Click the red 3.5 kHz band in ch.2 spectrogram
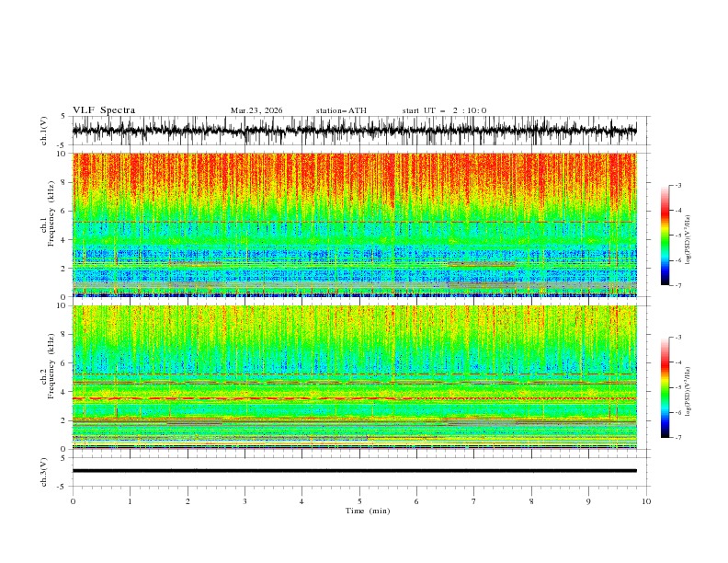 point(354,398)
